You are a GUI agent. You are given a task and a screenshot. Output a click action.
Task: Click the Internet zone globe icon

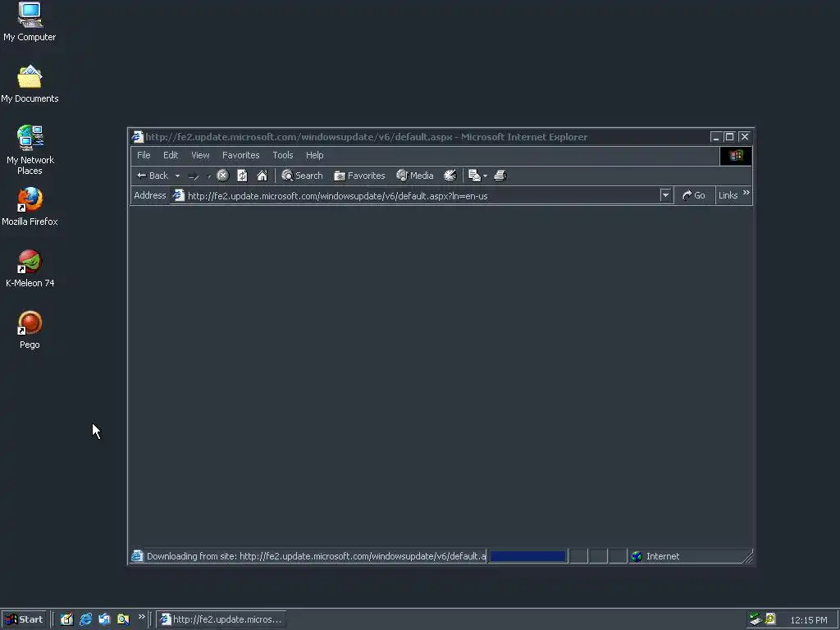[x=637, y=556]
